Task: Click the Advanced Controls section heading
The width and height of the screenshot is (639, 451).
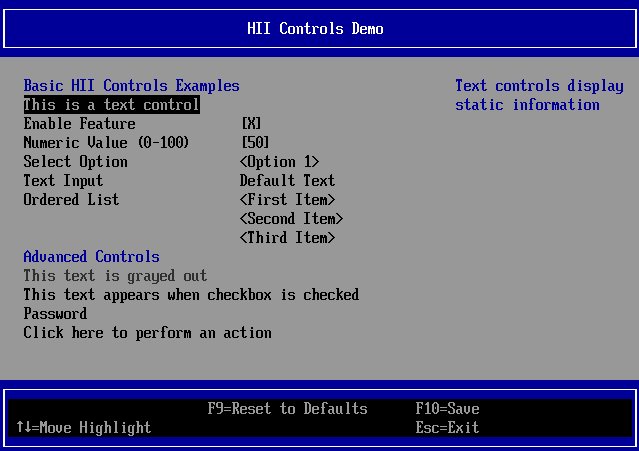Action: [91, 257]
